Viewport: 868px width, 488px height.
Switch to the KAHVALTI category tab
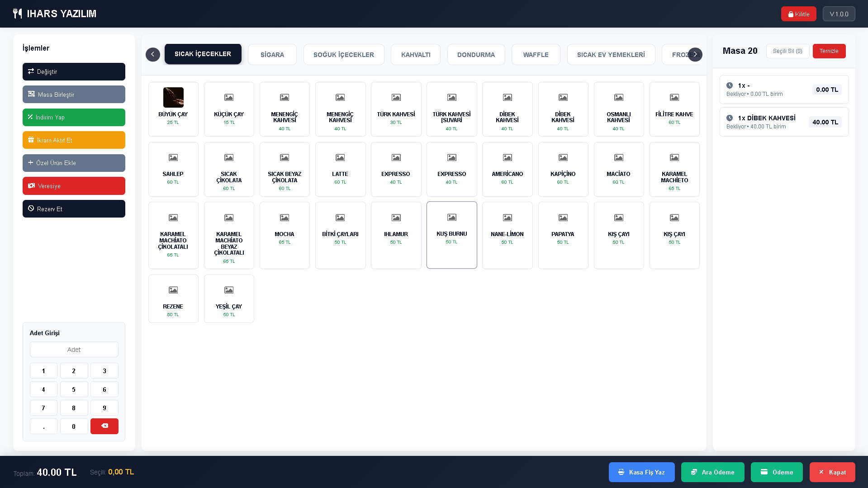[x=415, y=55]
